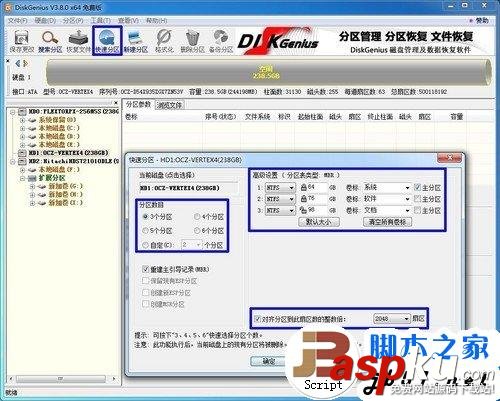
Task: Go to previous disk with left arrow
Action: [18, 63]
